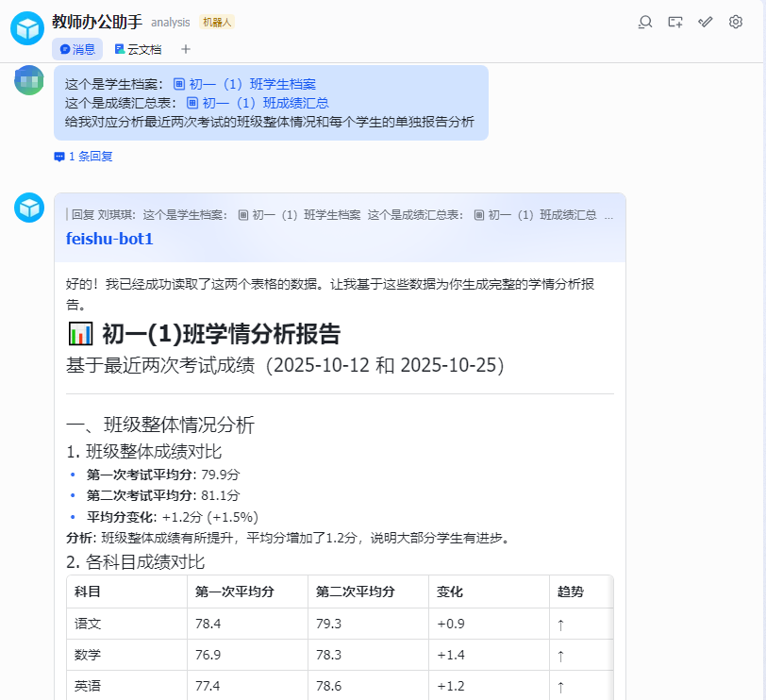Click the 1. 班级整体成绩对比 subheading
This screenshot has height=700, width=766.
(143, 452)
